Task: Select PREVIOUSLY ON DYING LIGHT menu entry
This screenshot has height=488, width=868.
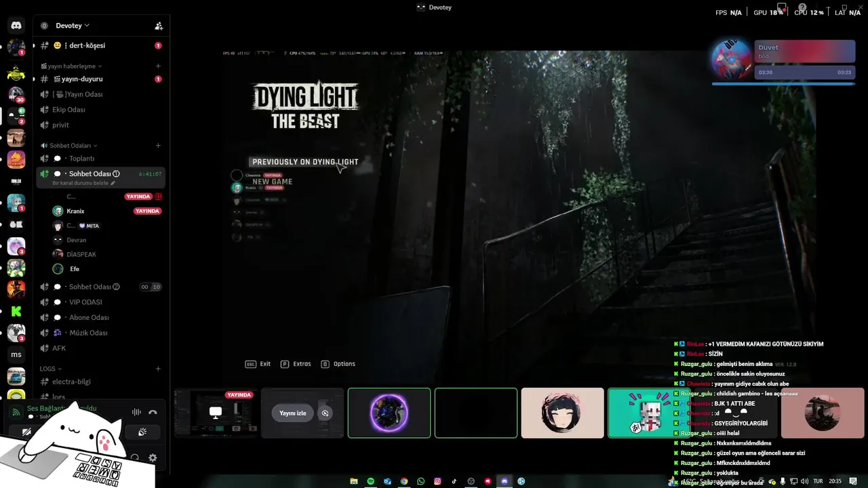Action: [305, 162]
